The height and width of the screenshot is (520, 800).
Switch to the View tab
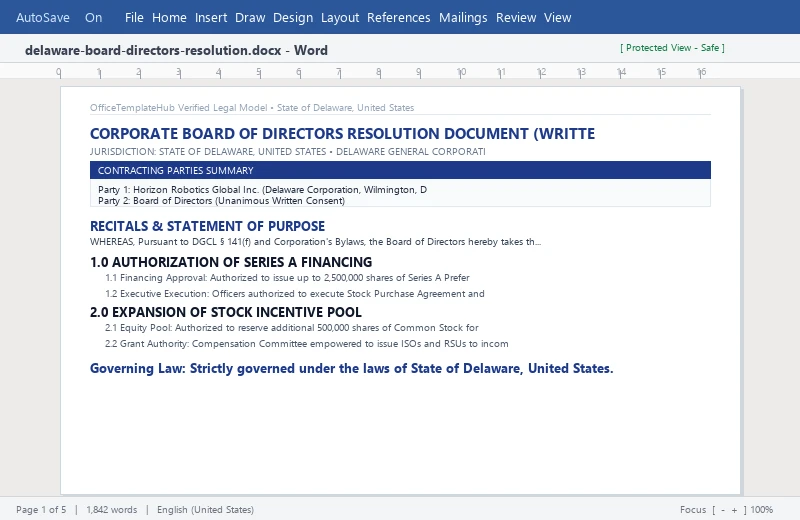557,17
